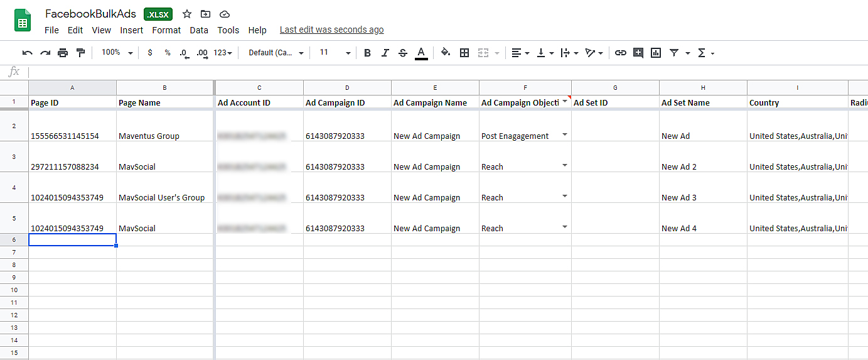Open the Insert menu

(x=132, y=30)
